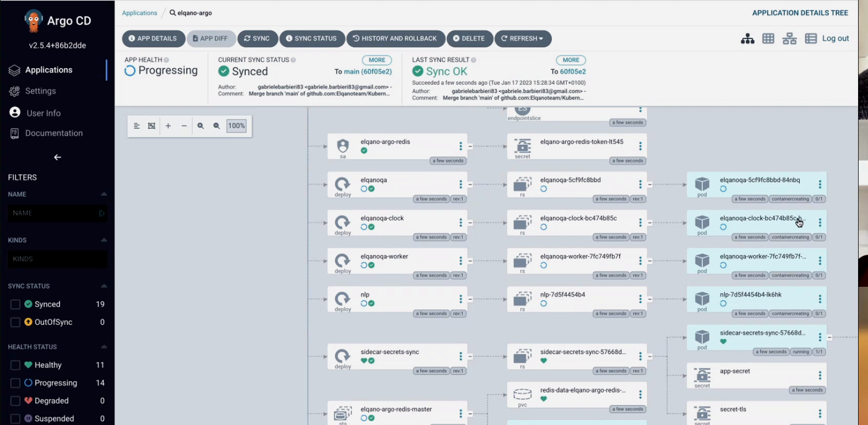Focus the NAME filter input field
Screen dimensions: 868x425
click(x=57, y=213)
